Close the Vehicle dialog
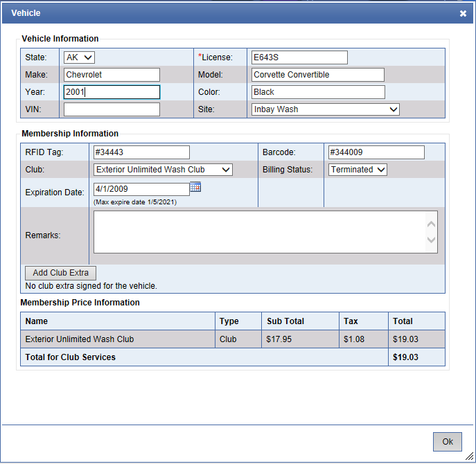 coord(463,13)
